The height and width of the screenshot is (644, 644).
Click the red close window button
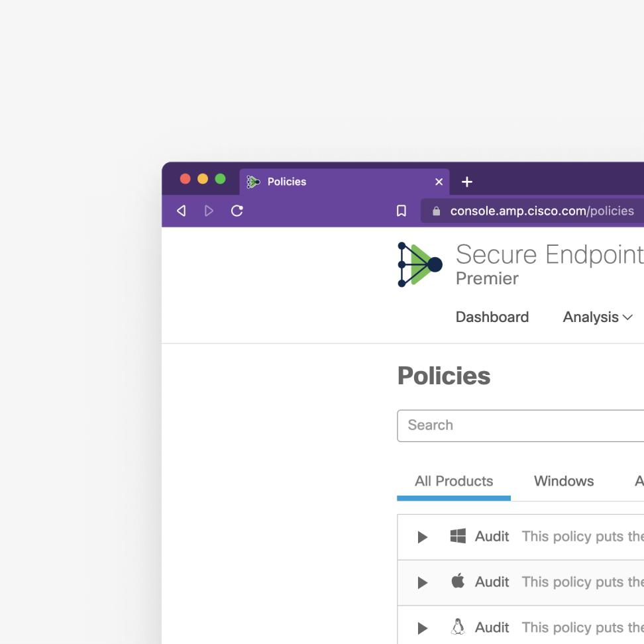(186, 179)
